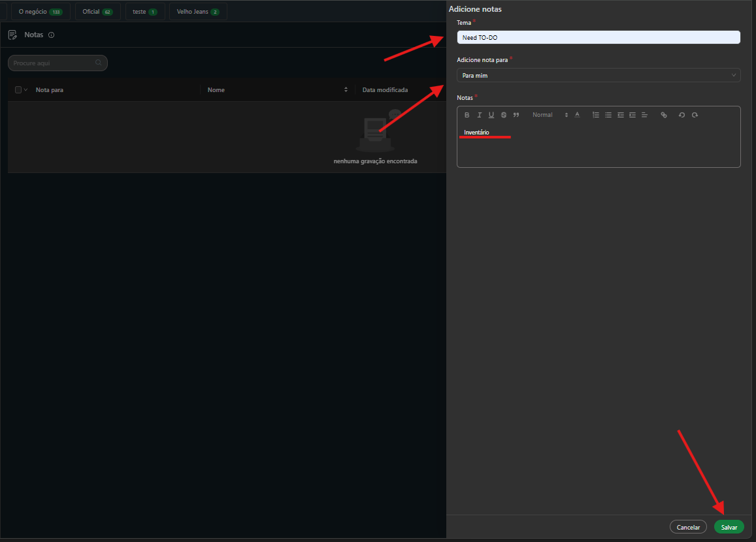The image size is (756, 542).
Task: Tick the select-all checkbox in table header
Action: click(18, 90)
